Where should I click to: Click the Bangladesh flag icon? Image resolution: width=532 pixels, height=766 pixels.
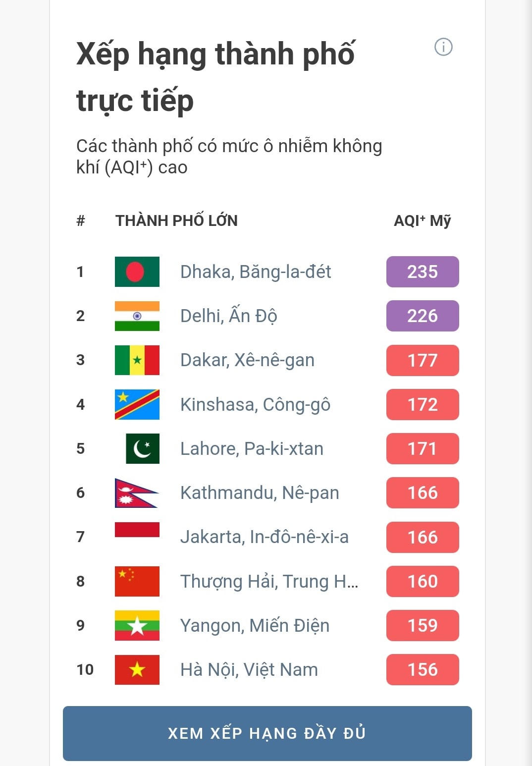[x=137, y=272]
